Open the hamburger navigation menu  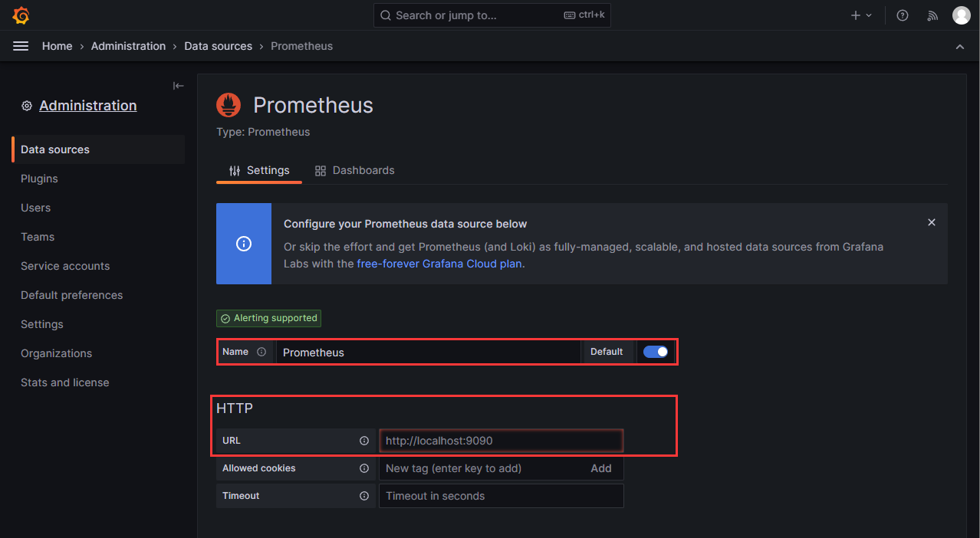pyautogui.click(x=21, y=46)
